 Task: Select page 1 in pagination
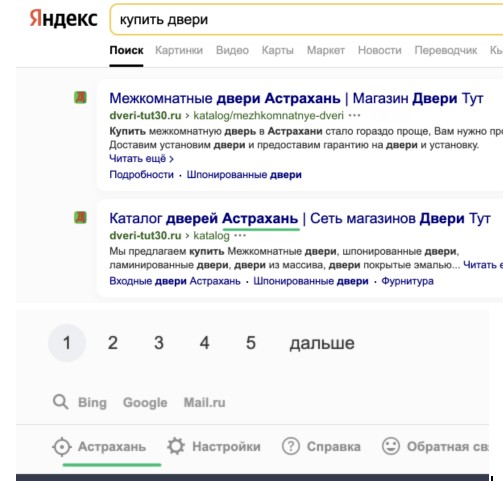(x=67, y=343)
